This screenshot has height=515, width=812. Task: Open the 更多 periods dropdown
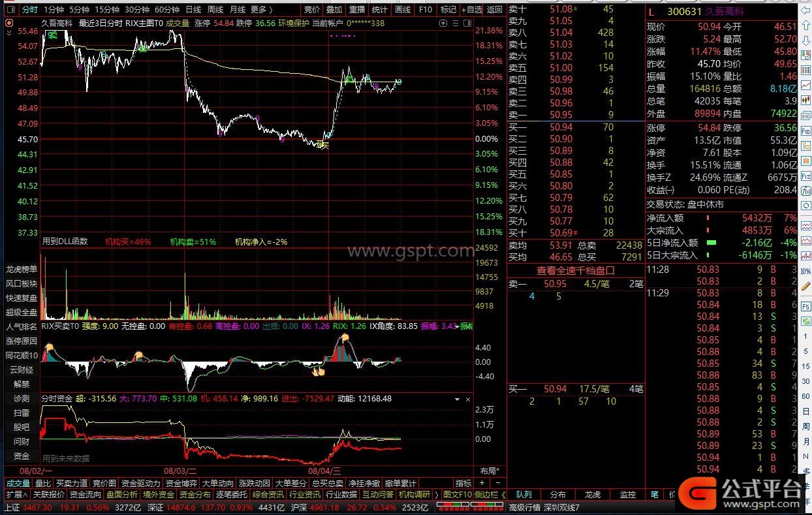262,10
